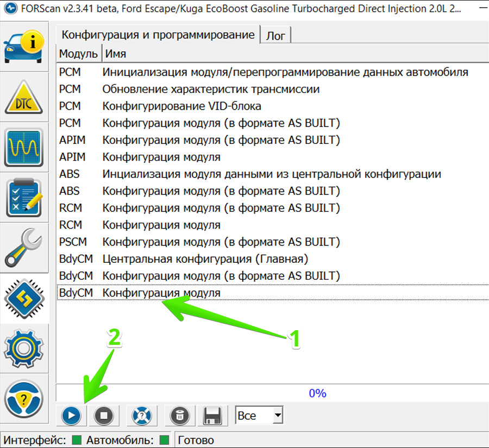Minimize the FORScan window
Screen dimensions: 489x448
point(484,9)
